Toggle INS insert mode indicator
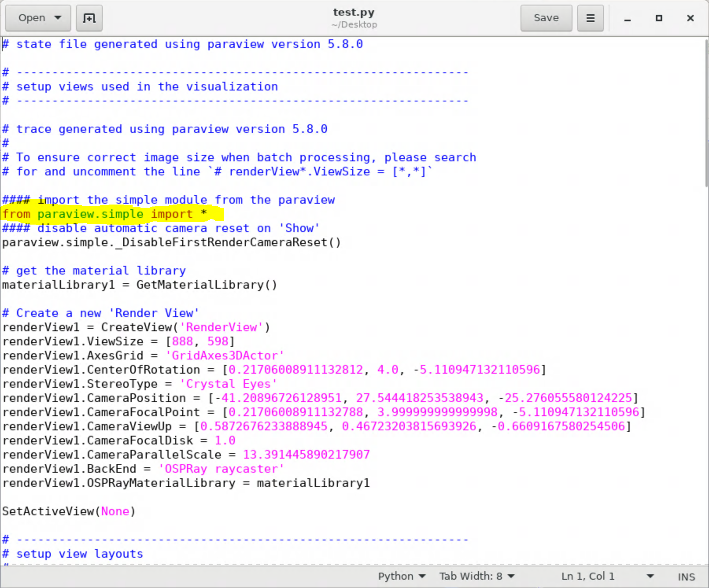This screenshot has width=709, height=588. pyautogui.click(x=686, y=577)
